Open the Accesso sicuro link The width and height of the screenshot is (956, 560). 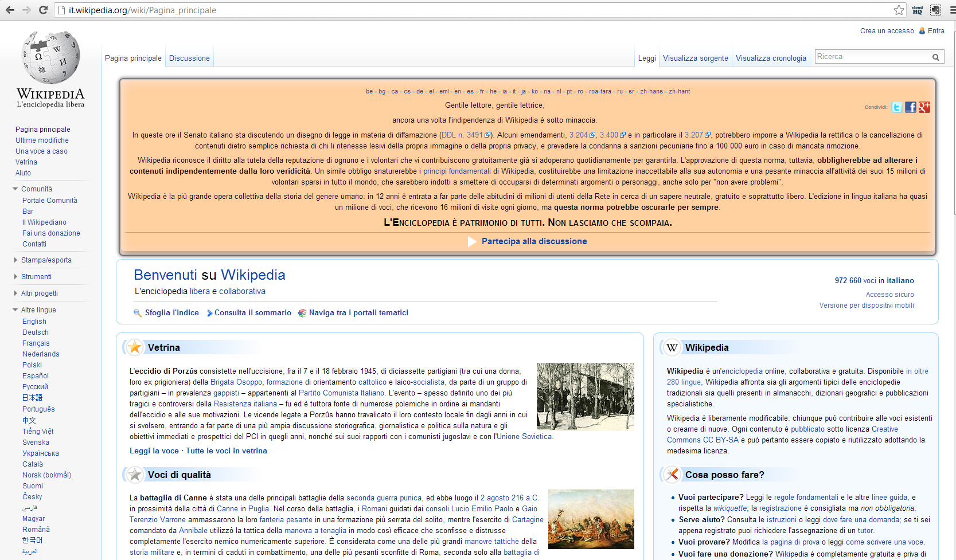(889, 295)
